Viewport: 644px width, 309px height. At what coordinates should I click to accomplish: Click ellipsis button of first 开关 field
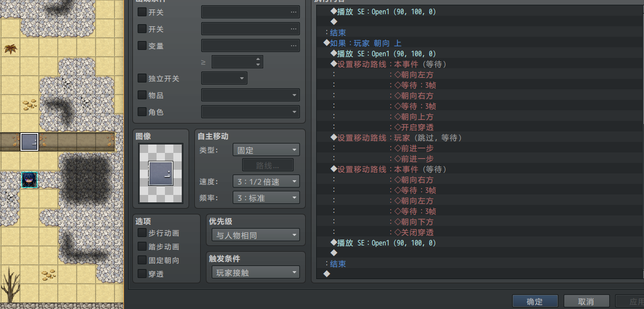point(293,12)
